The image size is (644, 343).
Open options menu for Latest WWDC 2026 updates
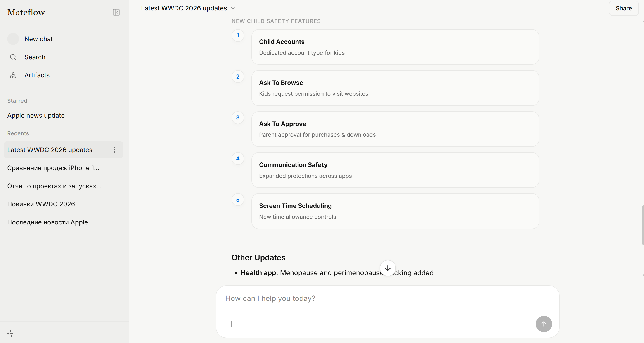[114, 150]
